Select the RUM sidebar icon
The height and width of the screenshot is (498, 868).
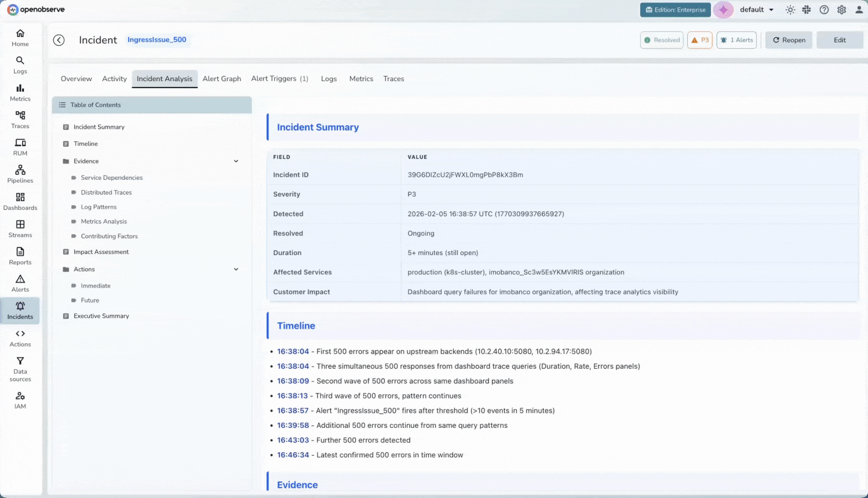pyautogui.click(x=20, y=147)
